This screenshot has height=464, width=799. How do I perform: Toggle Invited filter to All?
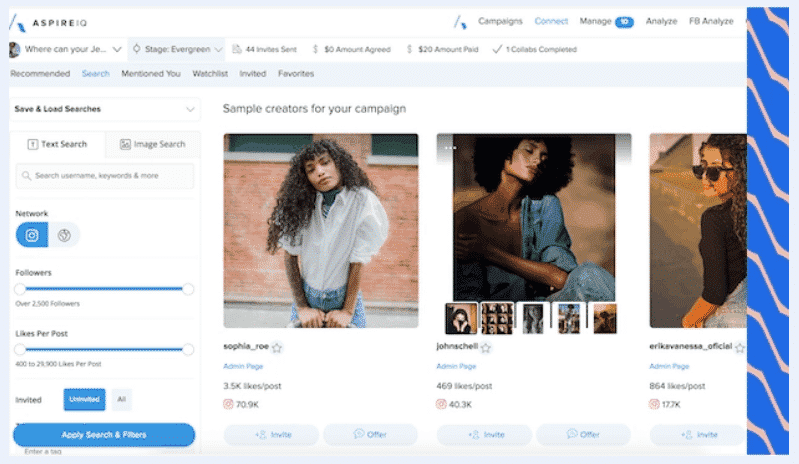click(x=121, y=399)
